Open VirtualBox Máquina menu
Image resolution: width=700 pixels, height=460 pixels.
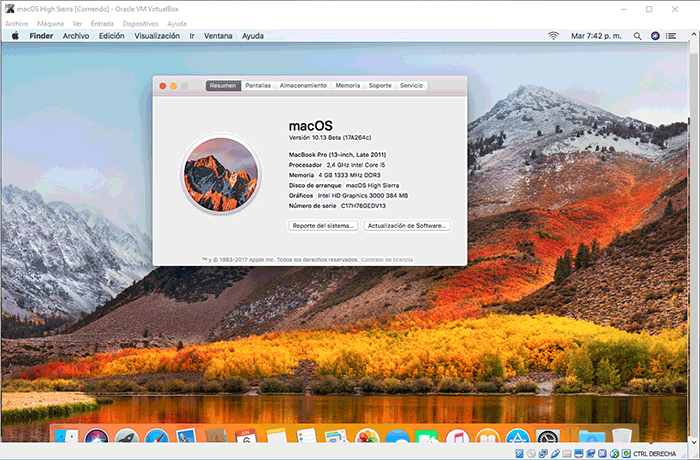pos(50,23)
